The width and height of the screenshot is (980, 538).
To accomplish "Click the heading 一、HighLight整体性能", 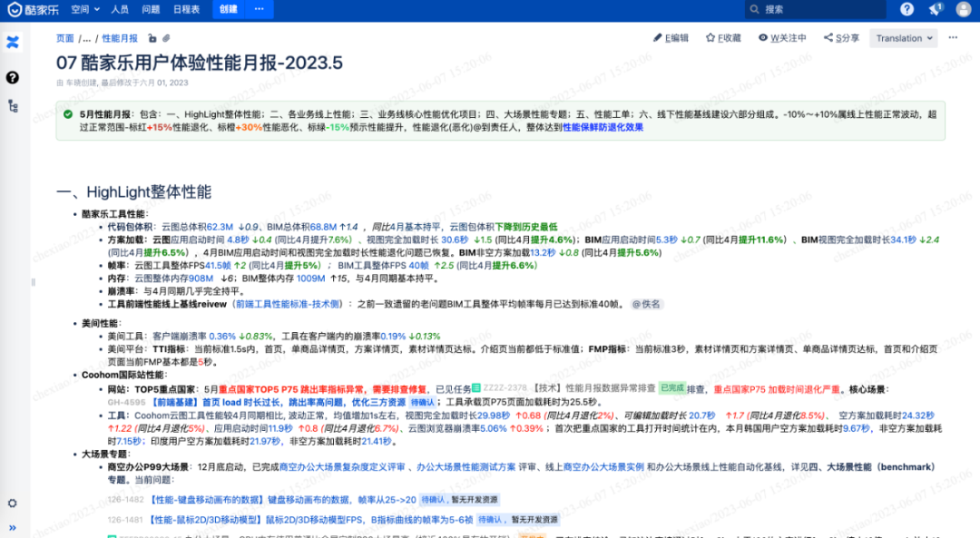I will [133, 191].
